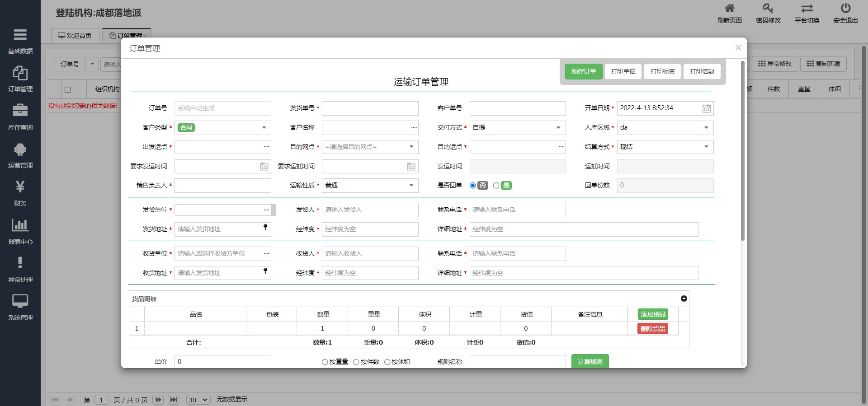This screenshot has height=406, width=868.
Task: Click the 发货单号 input field
Action: [370, 108]
